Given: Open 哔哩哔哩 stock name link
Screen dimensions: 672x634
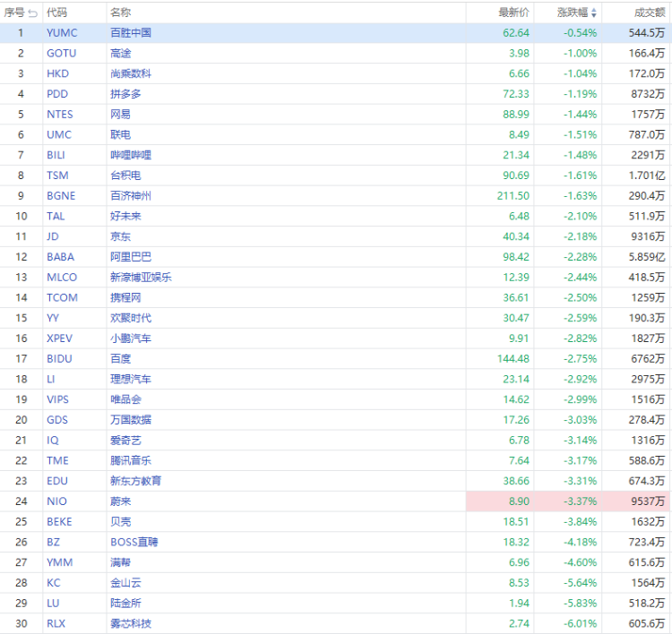Looking at the screenshot, I should pyautogui.click(x=131, y=155).
